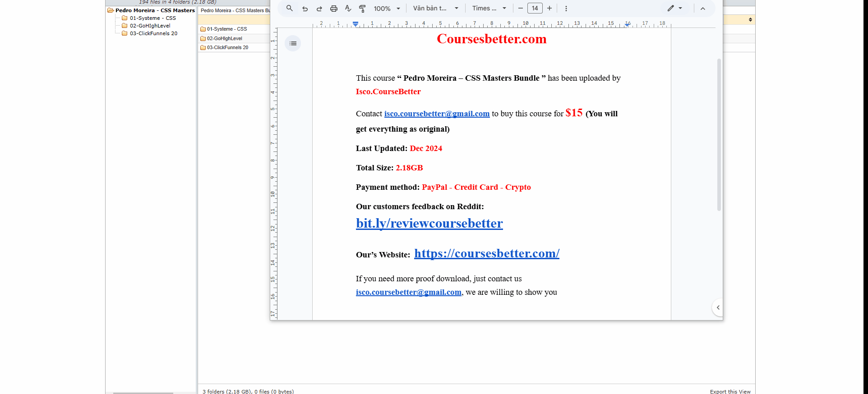This screenshot has height=394, width=868.
Task: Click the Isco.CourseBetter red text
Action: [388, 92]
